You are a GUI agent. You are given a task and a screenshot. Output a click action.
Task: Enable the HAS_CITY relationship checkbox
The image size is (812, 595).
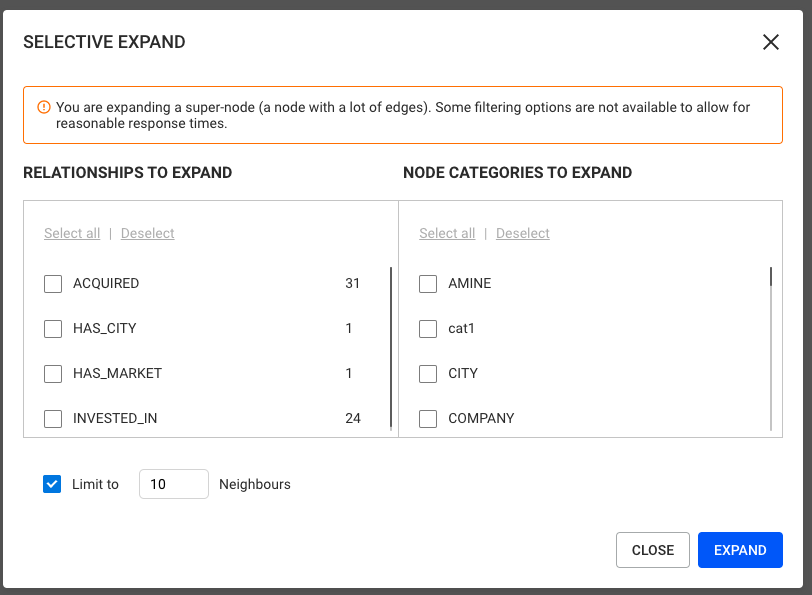coord(53,329)
